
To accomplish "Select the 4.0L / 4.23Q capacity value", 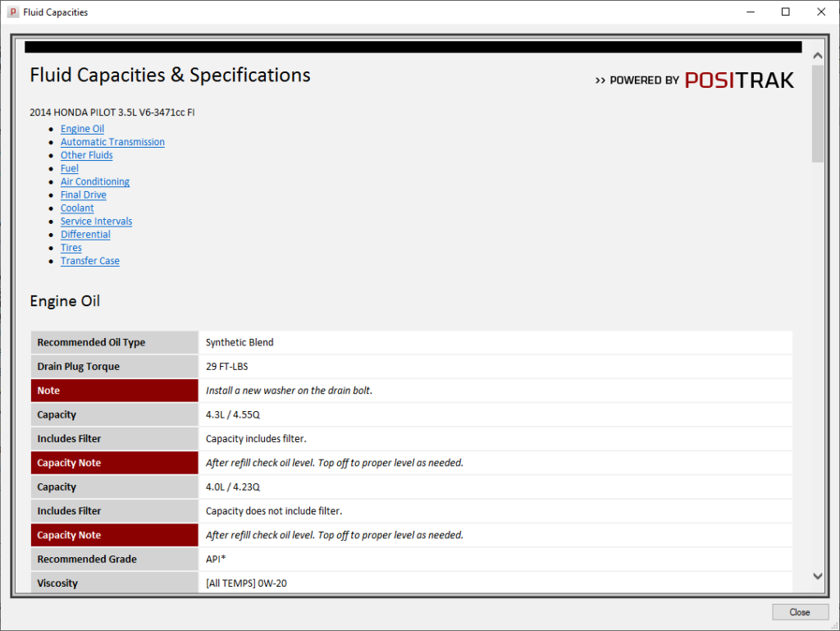I will click(232, 487).
